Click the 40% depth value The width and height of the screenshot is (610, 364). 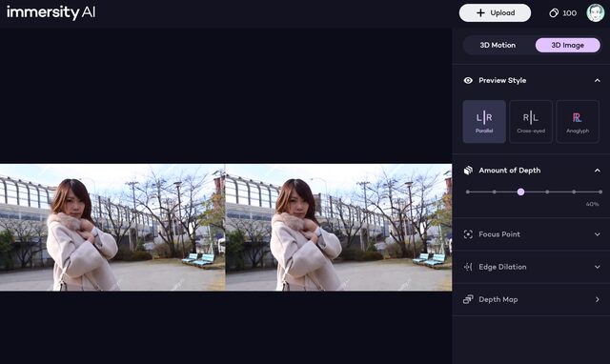592,204
